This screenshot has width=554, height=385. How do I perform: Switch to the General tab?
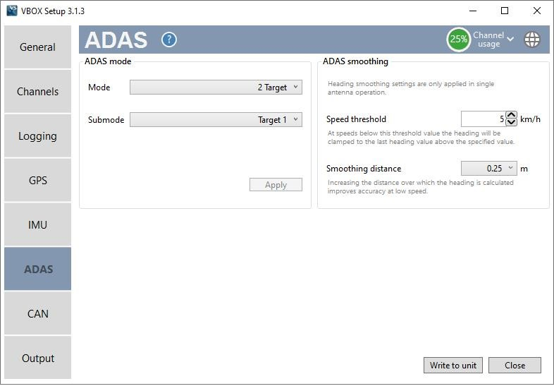pos(37,47)
